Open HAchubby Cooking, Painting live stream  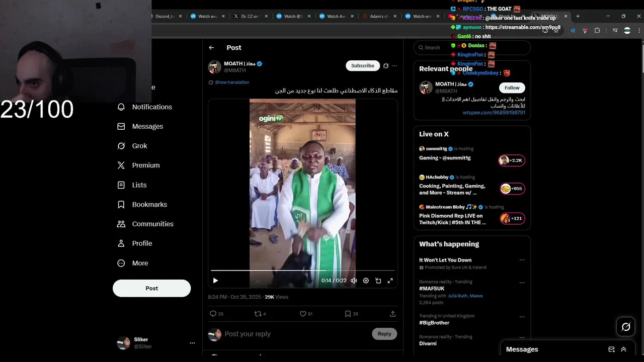[452, 189]
